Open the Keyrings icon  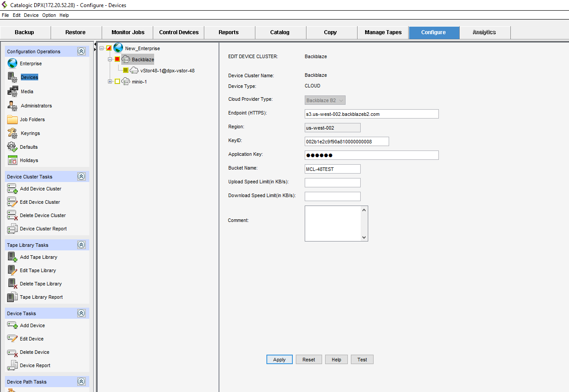pyautogui.click(x=13, y=133)
